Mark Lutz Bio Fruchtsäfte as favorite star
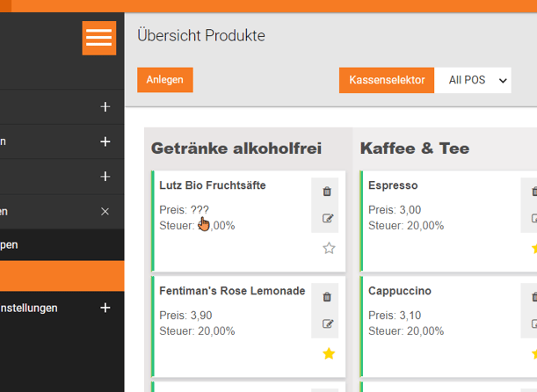 coord(329,249)
